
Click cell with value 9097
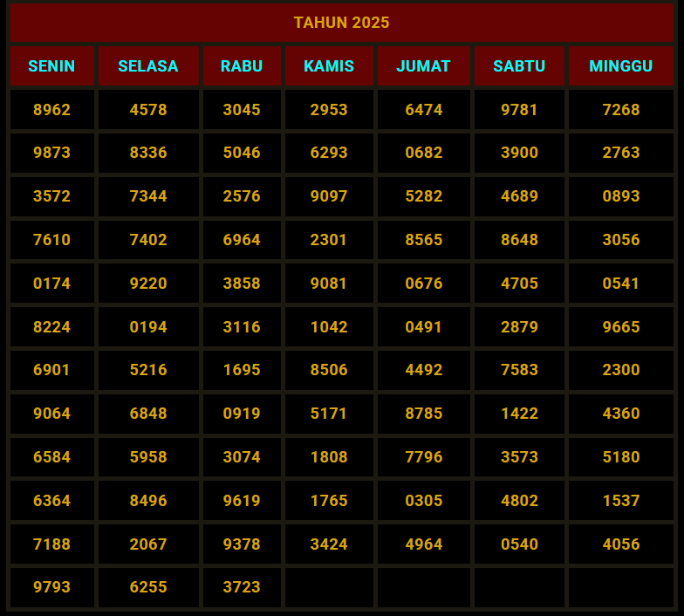click(329, 196)
